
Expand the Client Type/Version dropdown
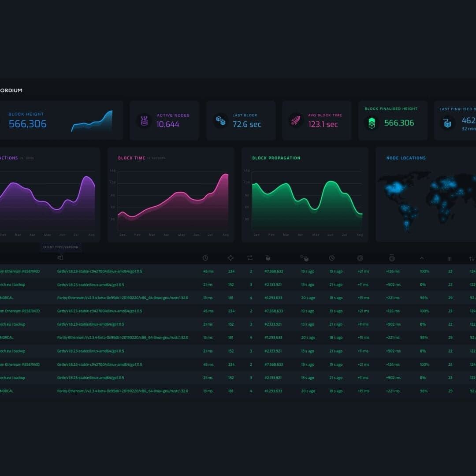[x=60, y=247]
